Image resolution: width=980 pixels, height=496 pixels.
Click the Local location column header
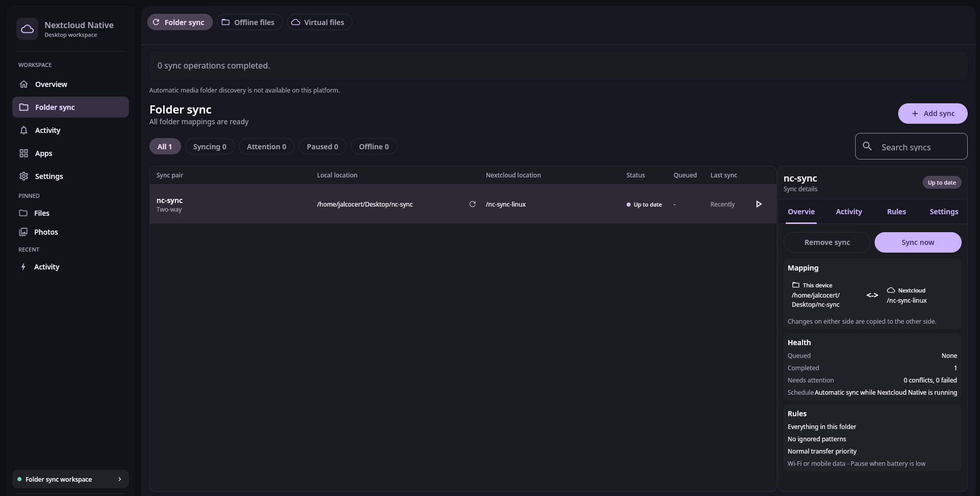click(337, 175)
